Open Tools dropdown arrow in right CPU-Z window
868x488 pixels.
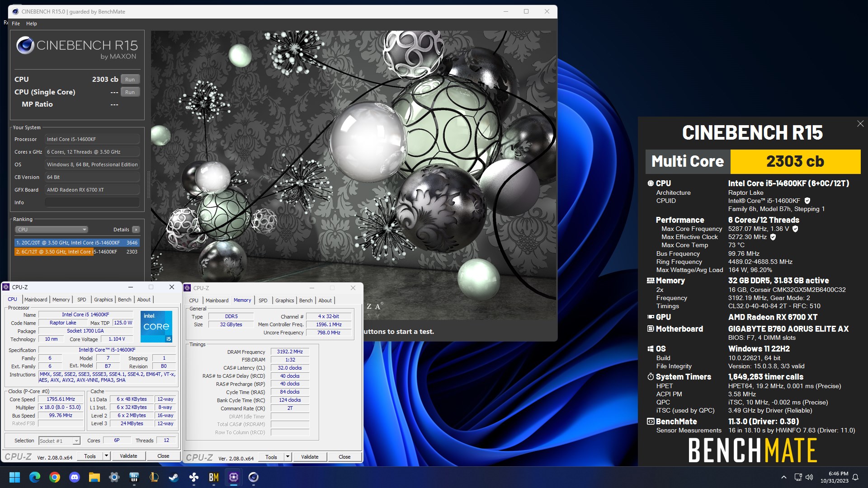pos(288,457)
